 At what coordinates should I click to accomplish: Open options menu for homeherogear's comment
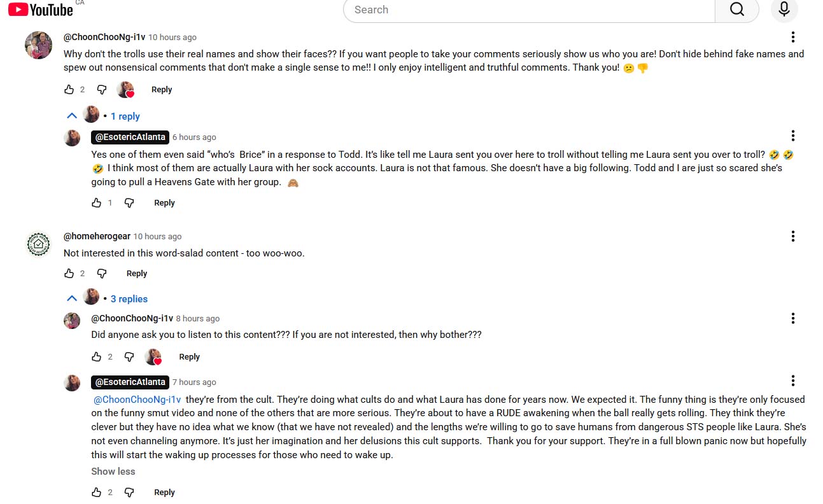point(792,237)
